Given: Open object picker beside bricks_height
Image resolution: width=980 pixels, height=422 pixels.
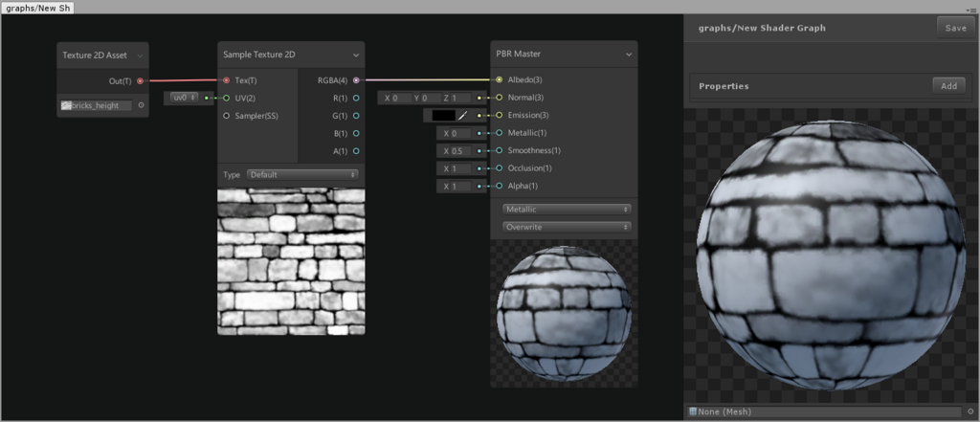Looking at the screenshot, I should (141, 105).
